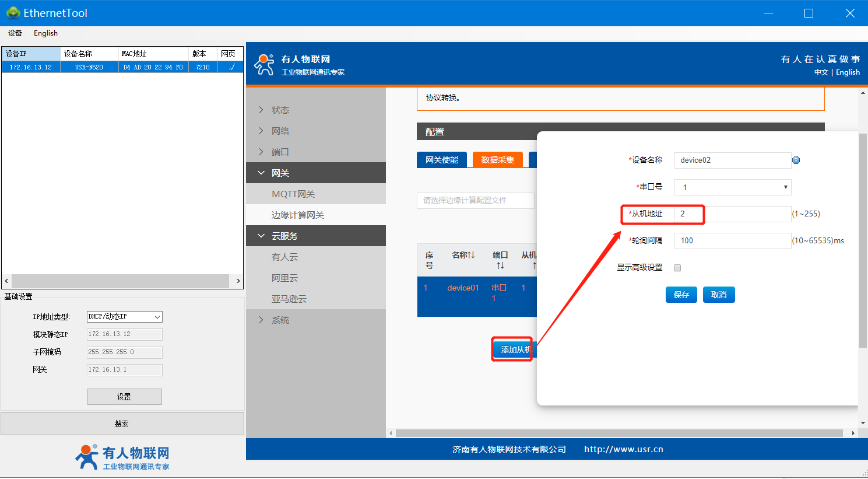Open the IP地址类型 combo box

[124, 317]
